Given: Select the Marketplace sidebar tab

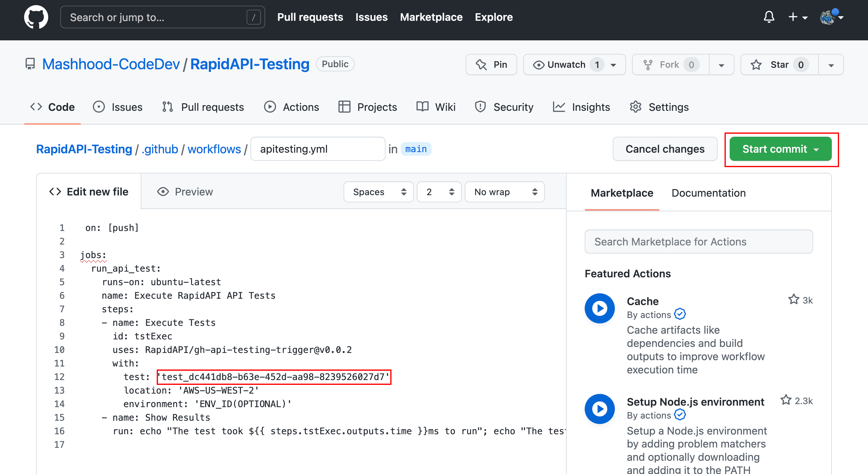Looking at the screenshot, I should (x=622, y=193).
